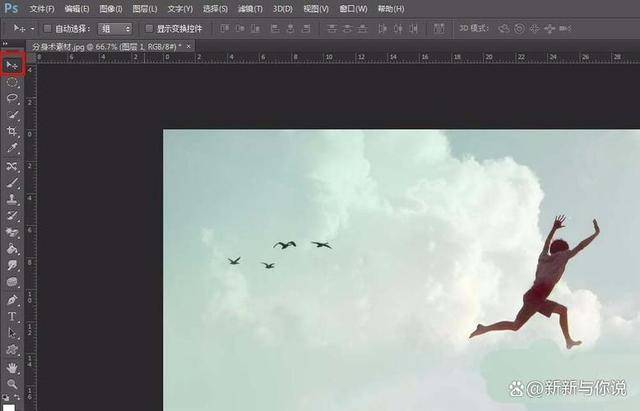Select the Crop tool

click(12, 131)
